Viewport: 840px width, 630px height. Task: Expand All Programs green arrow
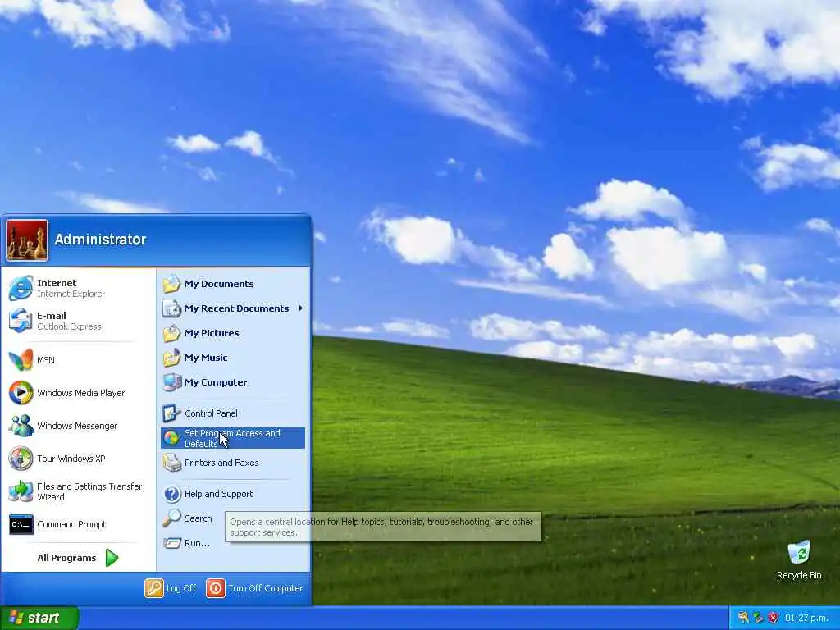(112, 558)
